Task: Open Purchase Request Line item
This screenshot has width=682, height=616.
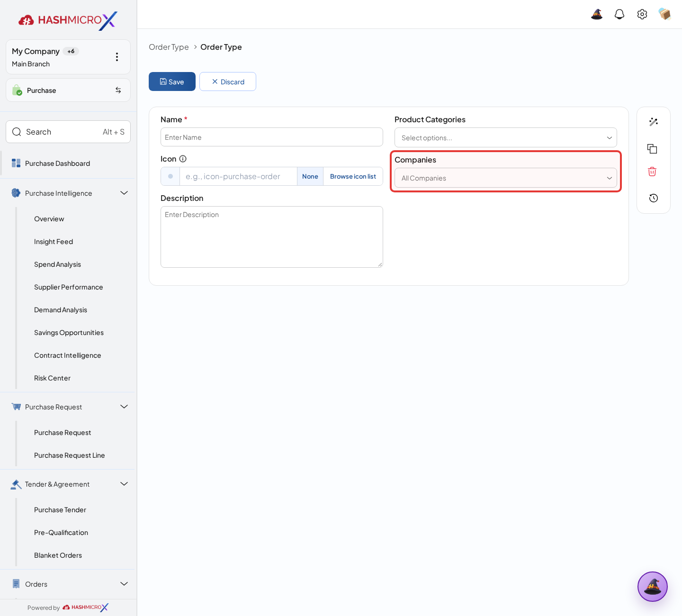Action: 69,455
